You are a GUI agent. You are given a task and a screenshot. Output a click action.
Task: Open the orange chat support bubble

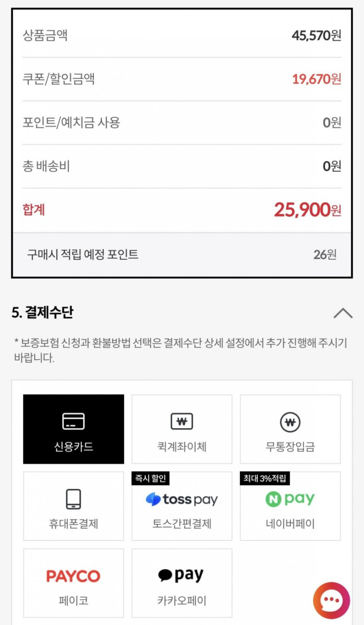click(x=331, y=601)
